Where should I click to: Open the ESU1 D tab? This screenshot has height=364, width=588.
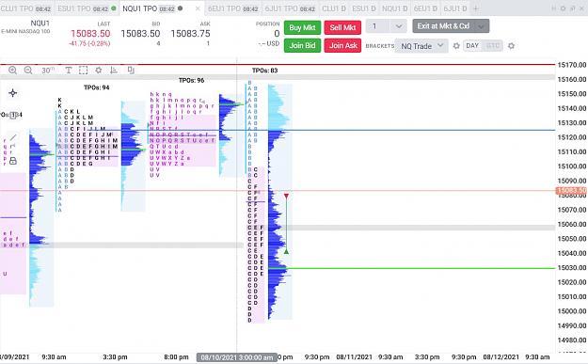[x=364, y=8]
